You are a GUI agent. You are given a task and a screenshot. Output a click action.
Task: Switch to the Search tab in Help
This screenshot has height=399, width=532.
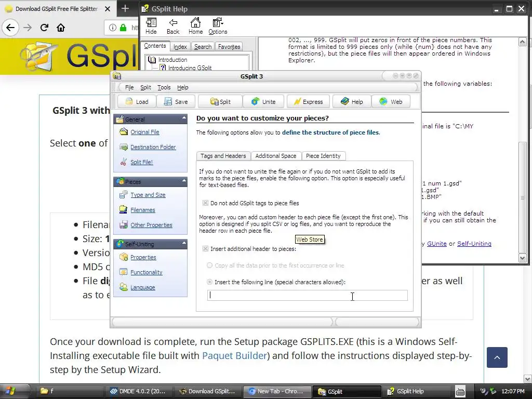[x=203, y=47]
